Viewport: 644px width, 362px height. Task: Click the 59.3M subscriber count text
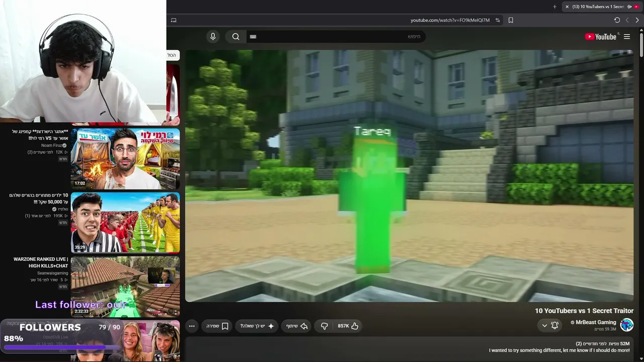point(605,329)
